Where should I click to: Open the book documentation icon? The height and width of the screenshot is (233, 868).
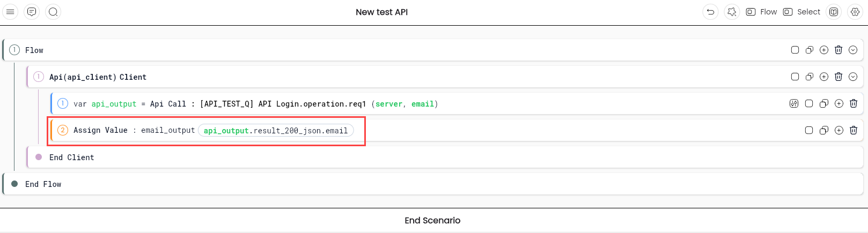pyautogui.click(x=834, y=12)
